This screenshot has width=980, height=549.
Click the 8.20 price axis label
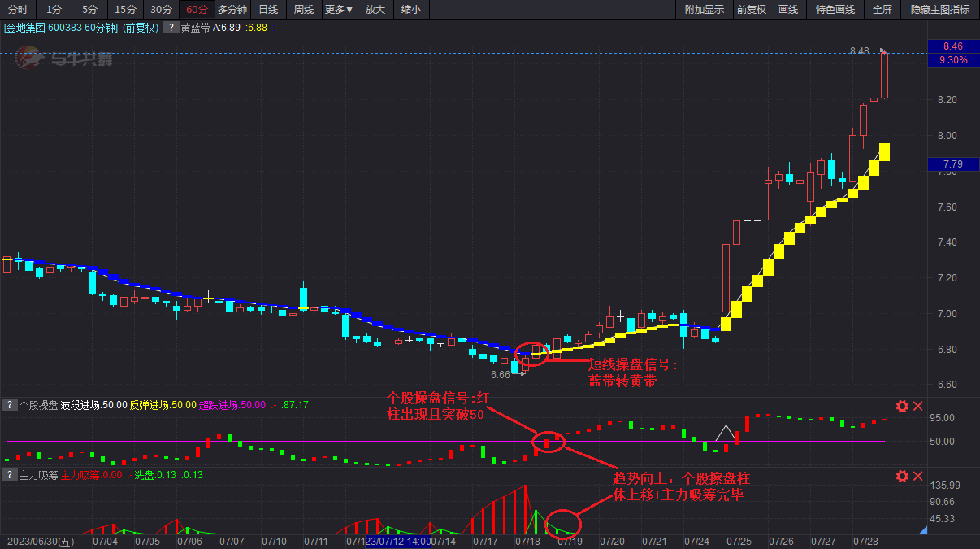pos(947,100)
